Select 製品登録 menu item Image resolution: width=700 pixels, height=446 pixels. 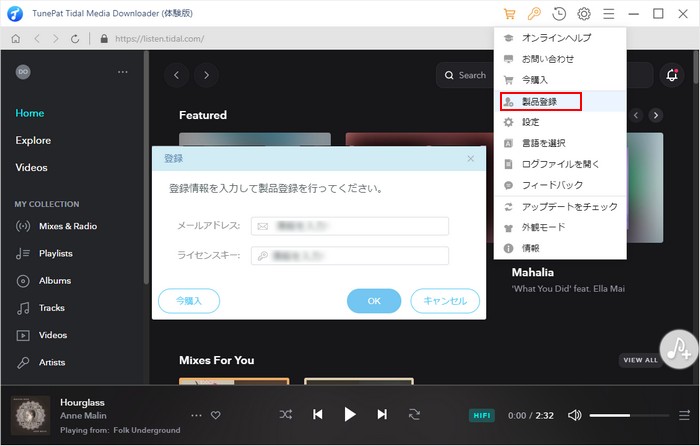tap(560, 101)
